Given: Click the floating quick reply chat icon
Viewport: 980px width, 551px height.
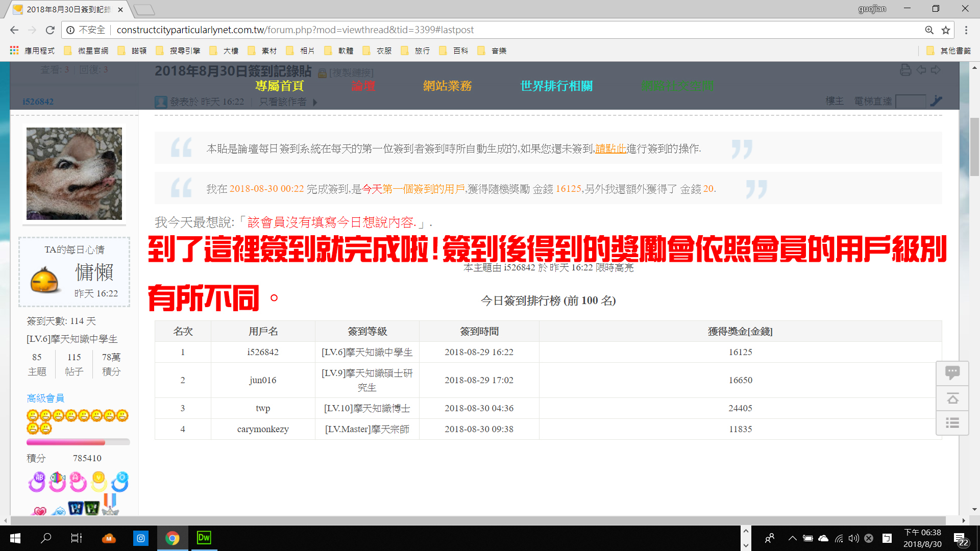Looking at the screenshot, I should click(952, 373).
